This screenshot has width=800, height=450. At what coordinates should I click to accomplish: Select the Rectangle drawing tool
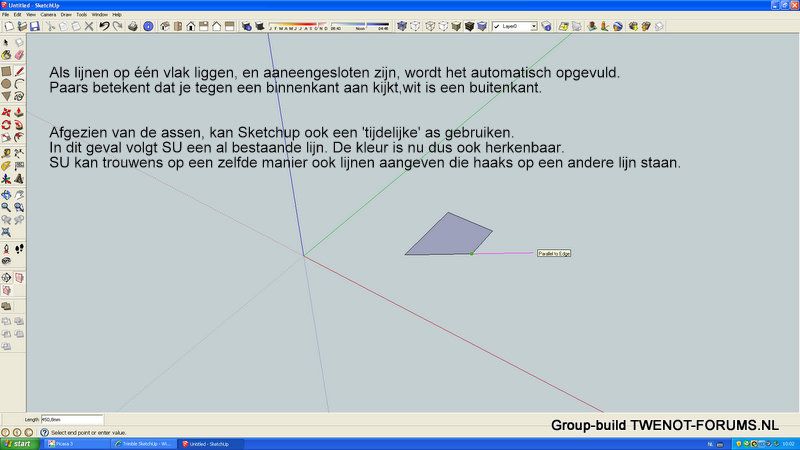click(x=6, y=71)
